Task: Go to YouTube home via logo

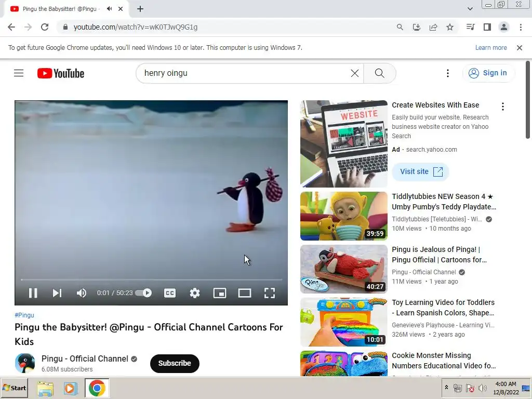Action: [x=61, y=73]
